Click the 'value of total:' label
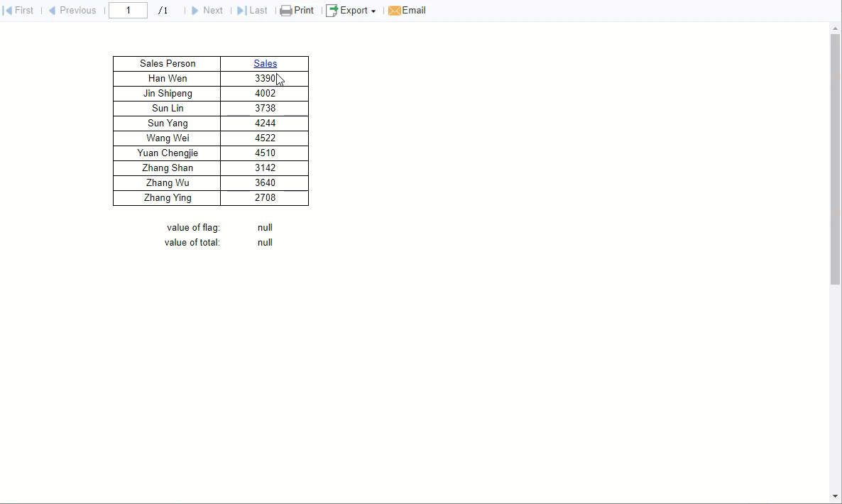The width and height of the screenshot is (842, 504). click(192, 243)
